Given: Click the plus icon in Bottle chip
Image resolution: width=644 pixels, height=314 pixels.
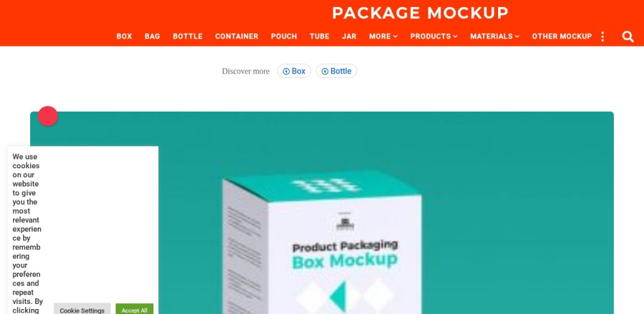Looking at the screenshot, I should click(325, 72).
